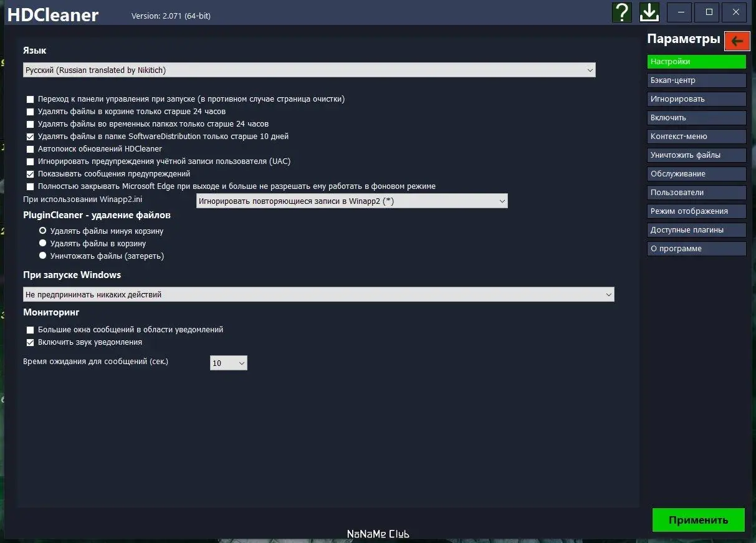The height and width of the screenshot is (543, 756).
Task: Select the Настройки tab
Action: point(697,62)
